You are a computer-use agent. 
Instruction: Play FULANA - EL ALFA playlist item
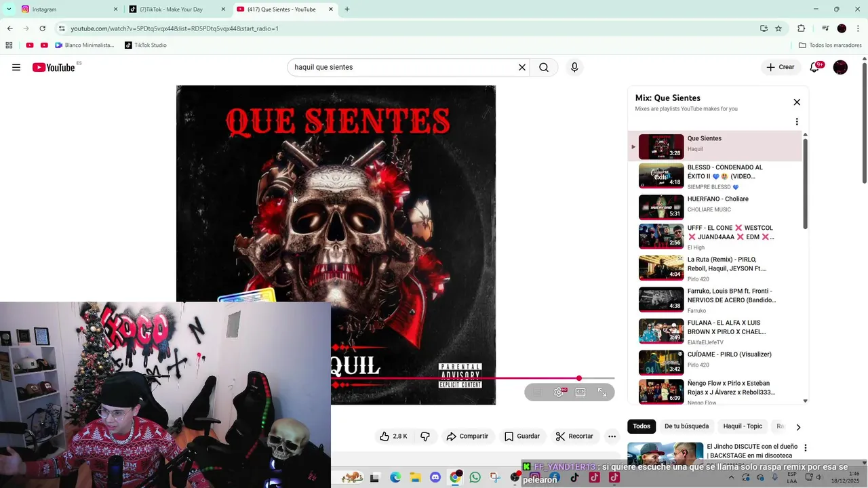tap(715, 331)
